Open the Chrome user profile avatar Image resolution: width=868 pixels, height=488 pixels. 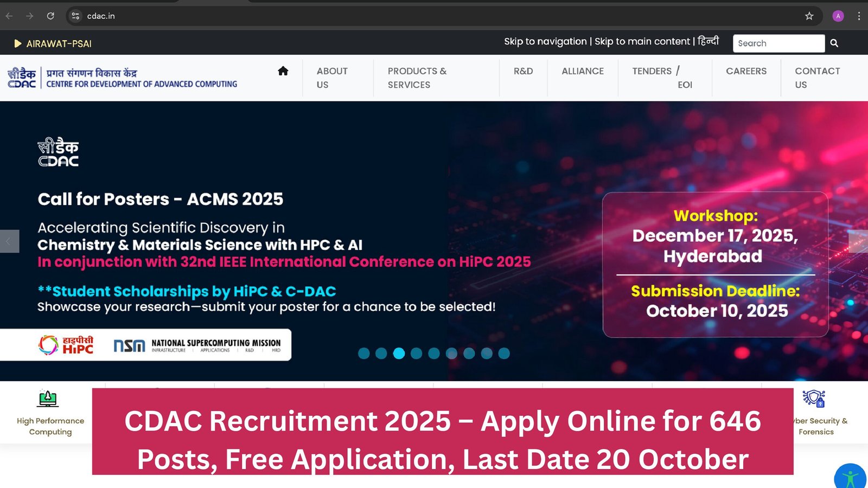(x=838, y=16)
